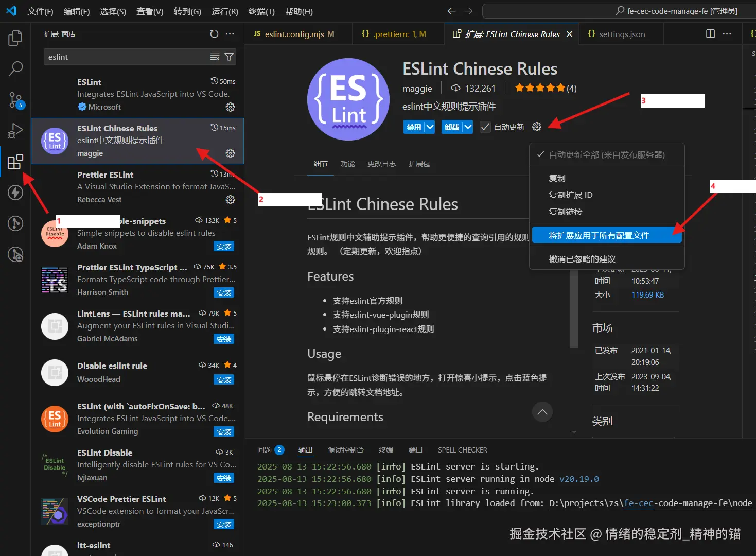Viewport: 756px width, 556px height.
Task: Go forward using the navigation arrow
Action: 468,11
